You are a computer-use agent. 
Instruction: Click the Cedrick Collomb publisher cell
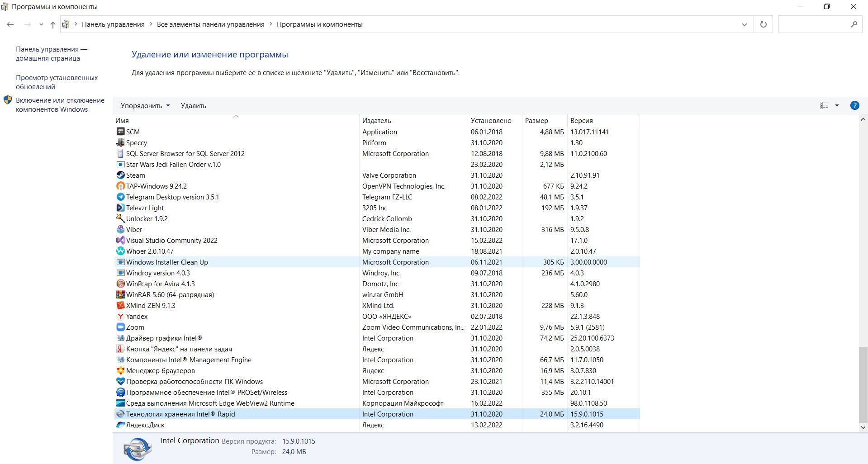pos(387,218)
